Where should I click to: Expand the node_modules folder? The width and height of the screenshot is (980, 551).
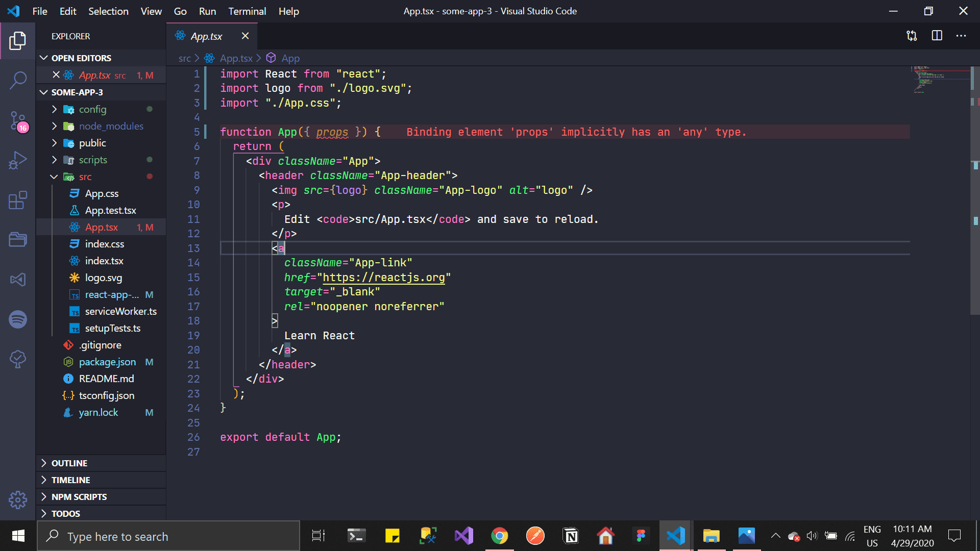tap(111, 126)
